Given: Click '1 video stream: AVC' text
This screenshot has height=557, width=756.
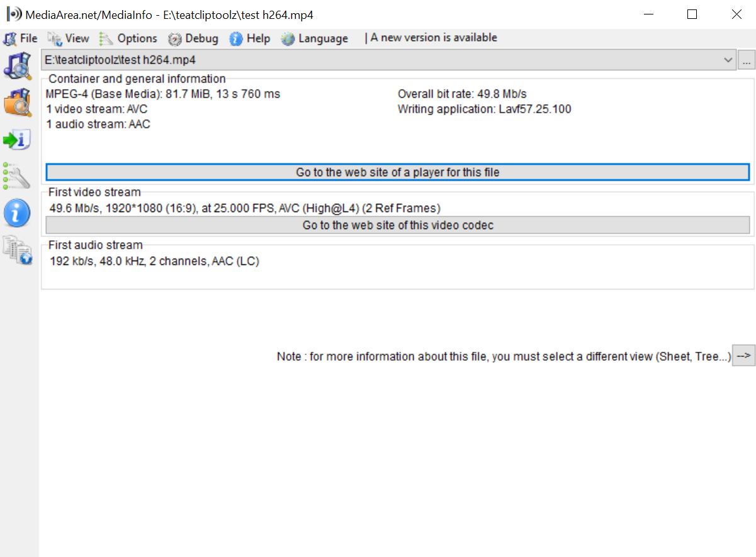Looking at the screenshot, I should 97,109.
